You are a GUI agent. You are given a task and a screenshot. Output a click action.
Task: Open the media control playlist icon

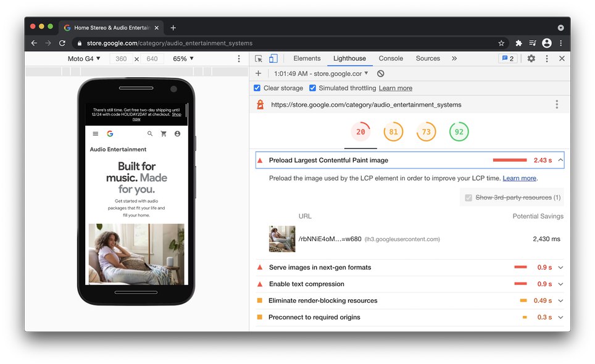point(533,43)
